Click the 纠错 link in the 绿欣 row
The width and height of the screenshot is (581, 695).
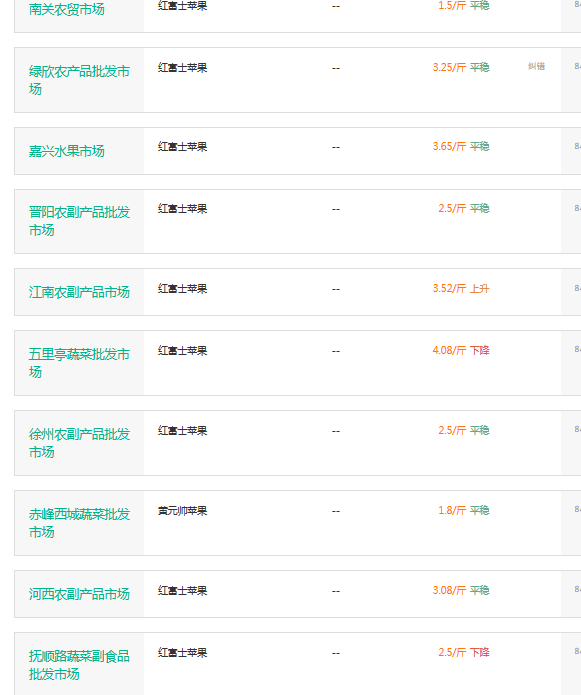tap(536, 66)
